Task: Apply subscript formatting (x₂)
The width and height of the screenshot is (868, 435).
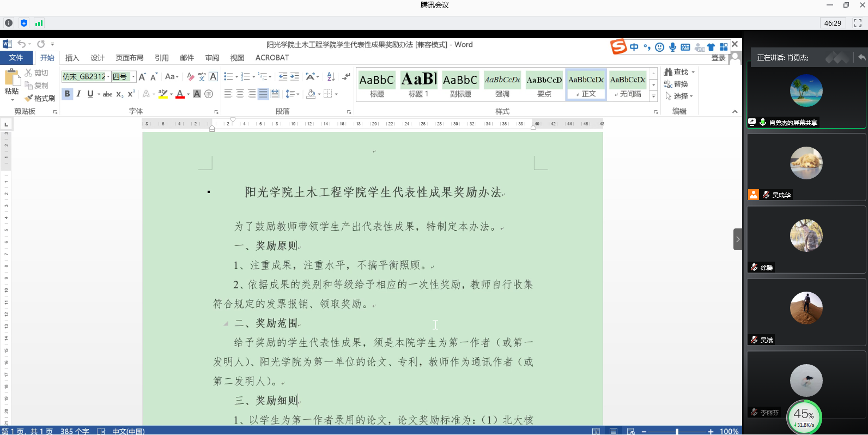Action: click(120, 94)
